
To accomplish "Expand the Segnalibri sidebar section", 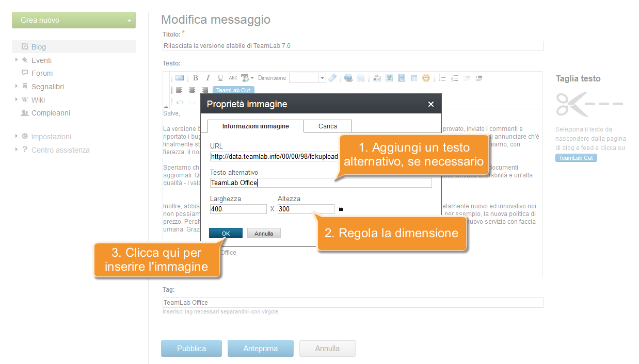I will point(17,86).
